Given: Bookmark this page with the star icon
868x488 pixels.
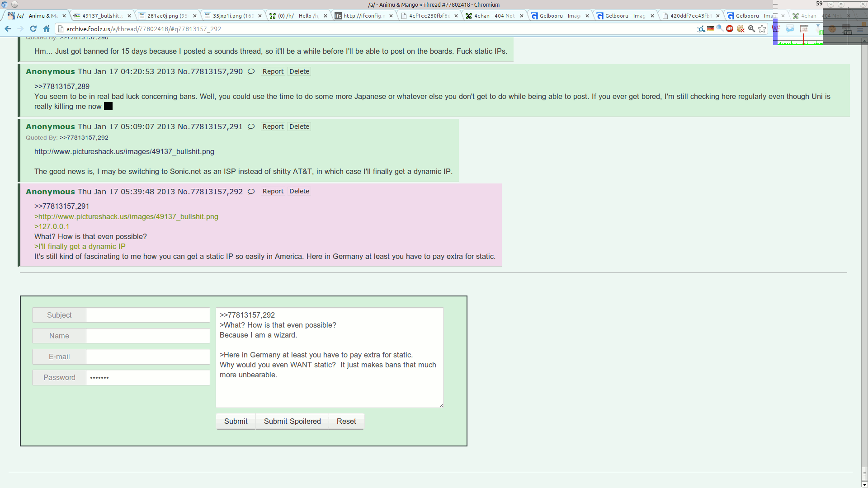Looking at the screenshot, I should 762,29.
